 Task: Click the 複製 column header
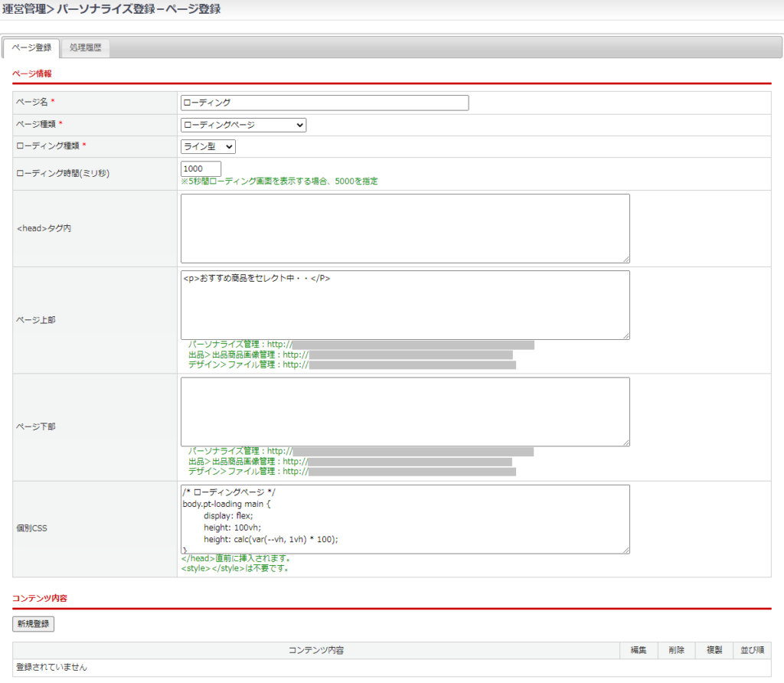[714, 650]
